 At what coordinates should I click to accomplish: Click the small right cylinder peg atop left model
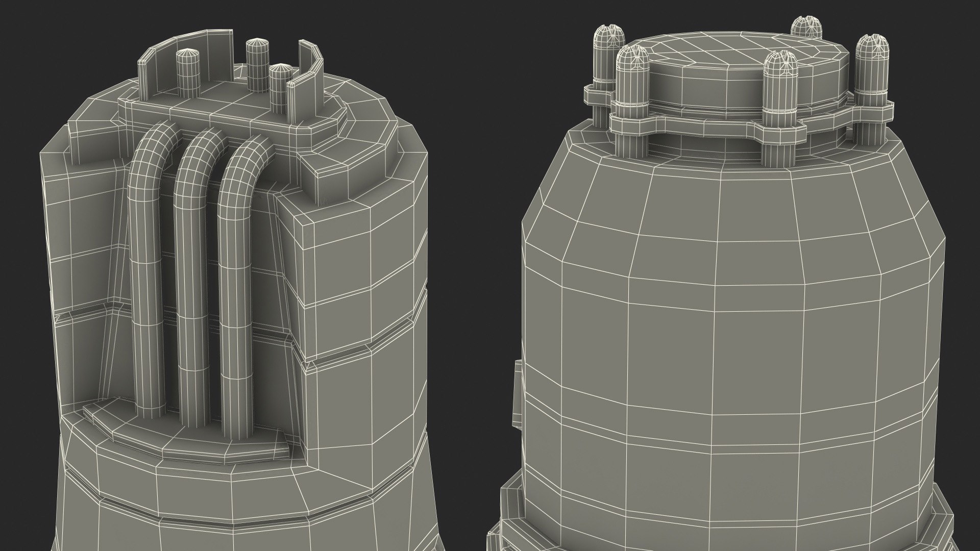[280, 87]
